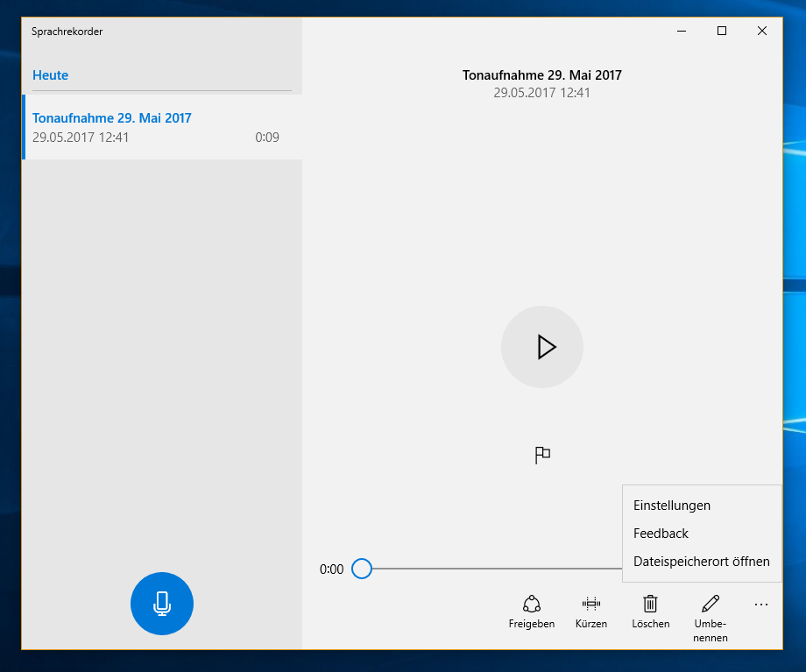
Task: Play the selected Tonaufnahme recording
Action: click(541, 347)
